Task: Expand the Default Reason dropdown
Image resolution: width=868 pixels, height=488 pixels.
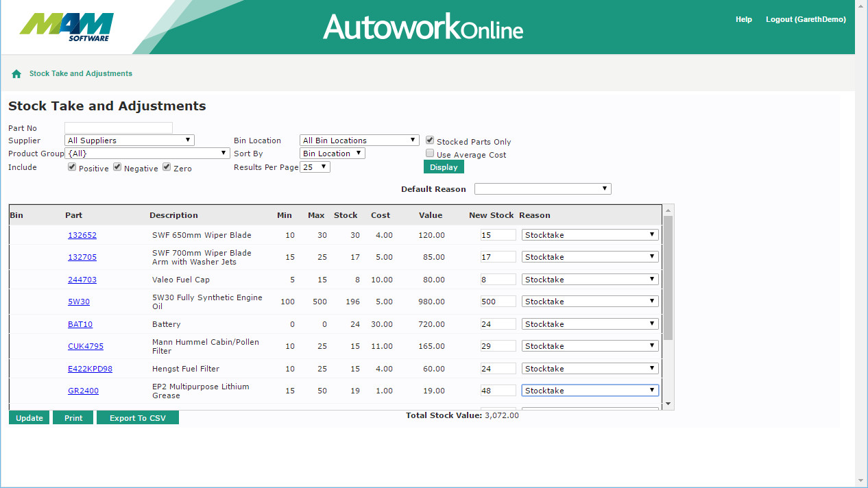Action: pyautogui.click(x=542, y=189)
